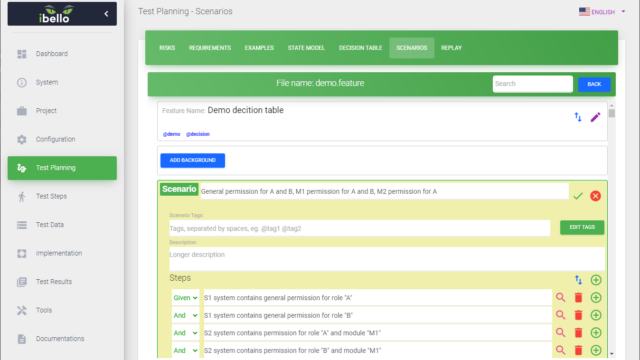
Task: Confirm scenario with the green checkmark
Action: click(x=578, y=196)
